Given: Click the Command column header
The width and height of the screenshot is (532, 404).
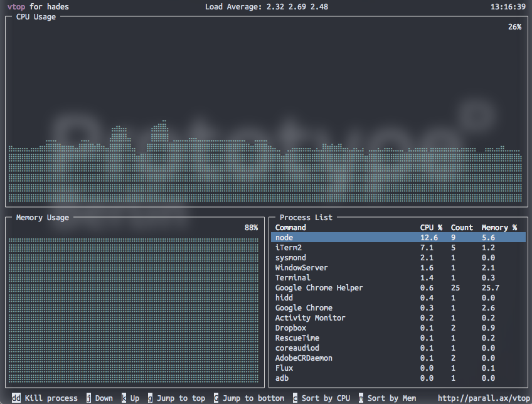Looking at the screenshot, I should pyautogui.click(x=290, y=228).
